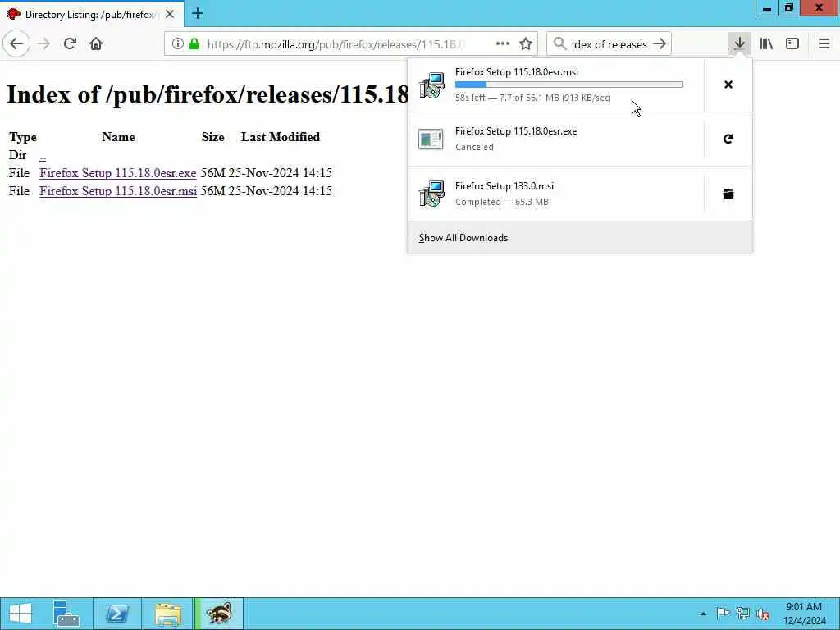Click the search box text field
Image resolution: width=840 pixels, height=630 pixels.
pos(609,44)
